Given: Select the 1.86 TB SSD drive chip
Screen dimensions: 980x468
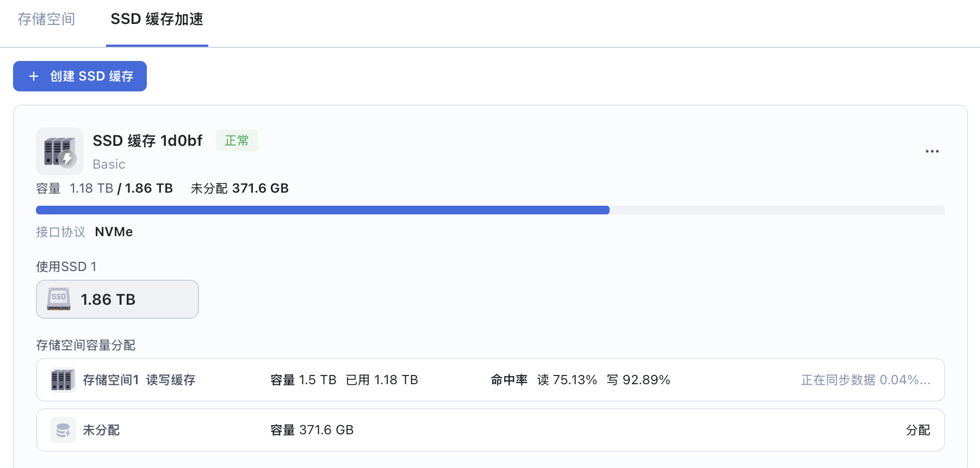Looking at the screenshot, I should pyautogui.click(x=117, y=299).
